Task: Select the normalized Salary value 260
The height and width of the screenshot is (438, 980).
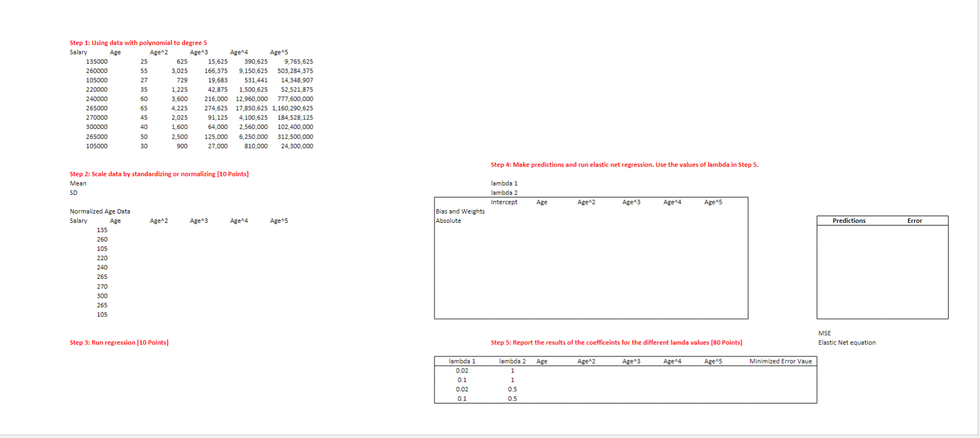Action: 102,239
